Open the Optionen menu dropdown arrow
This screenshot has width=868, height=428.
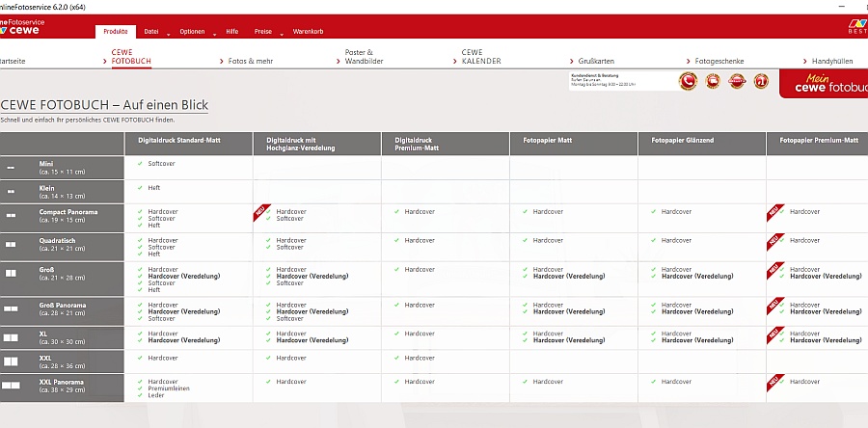point(215,35)
